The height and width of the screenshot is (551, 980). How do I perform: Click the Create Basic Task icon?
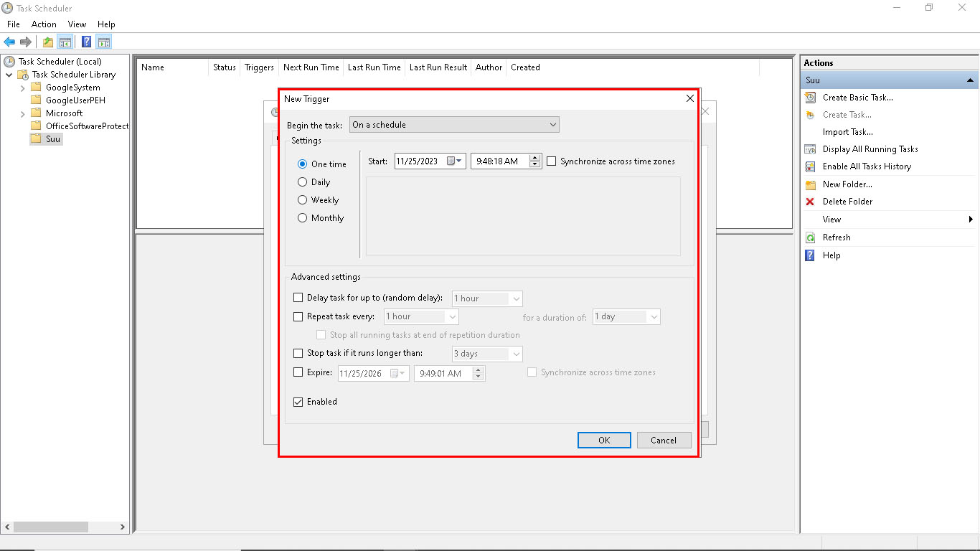pyautogui.click(x=811, y=98)
